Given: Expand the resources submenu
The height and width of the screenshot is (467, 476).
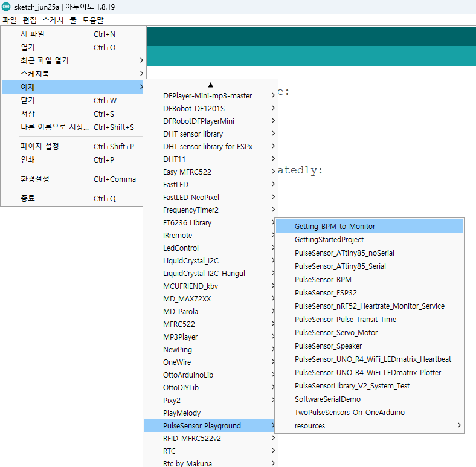Looking at the screenshot, I should coord(370,426).
